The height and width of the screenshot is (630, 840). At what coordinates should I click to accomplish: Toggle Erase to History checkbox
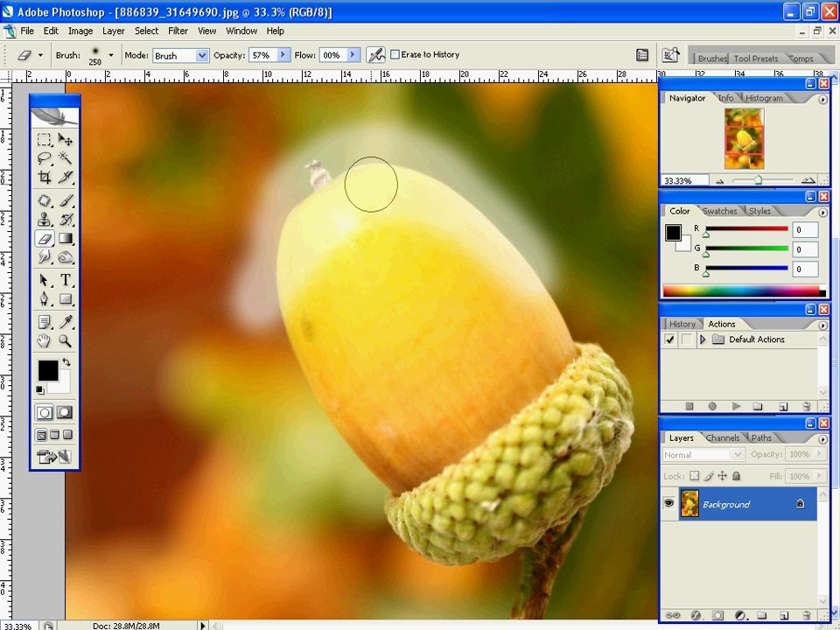coord(395,54)
